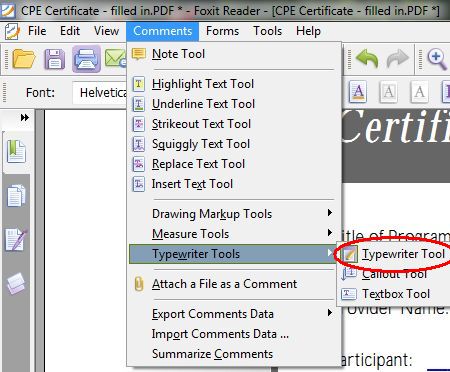
Task: Click the Open folder toolbar icon
Action: coord(24,59)
